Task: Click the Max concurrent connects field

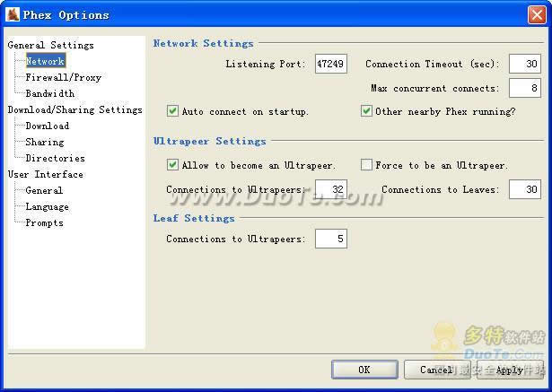Action: pos(524,88)
